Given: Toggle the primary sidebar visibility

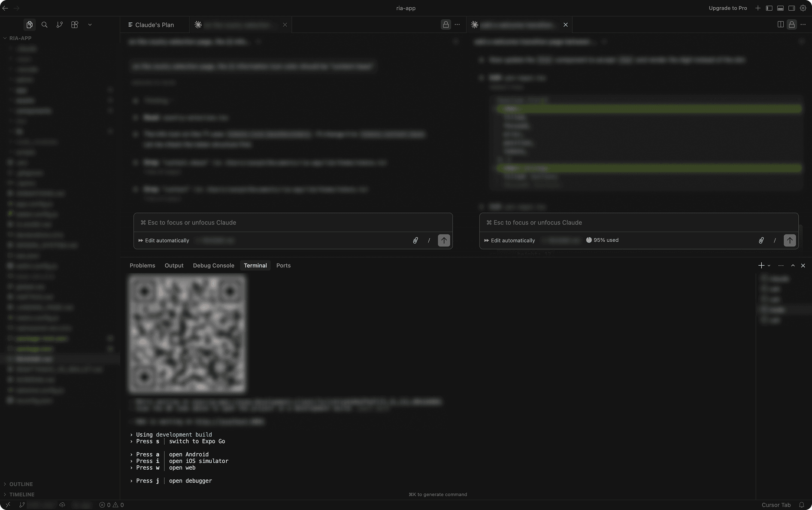Looking at the screenshot, I should click(x=769, y=8).
